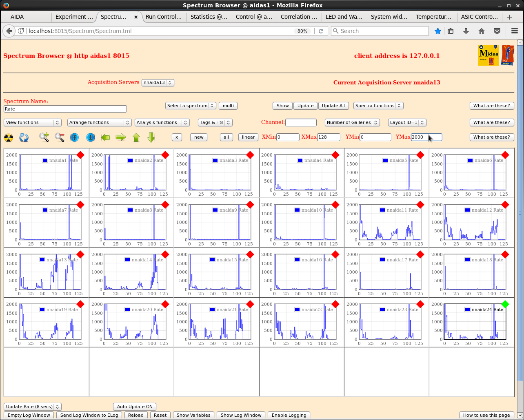Screen dimensions: 524x420
Task: Click the blue refresh arrows icon
Action: pos(24,137)
